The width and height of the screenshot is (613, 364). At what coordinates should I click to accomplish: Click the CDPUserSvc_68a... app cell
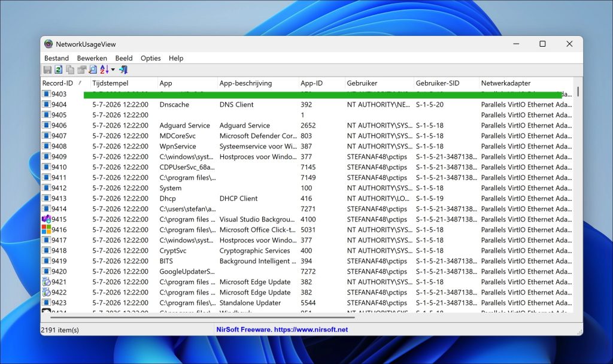tap(187, 168)
